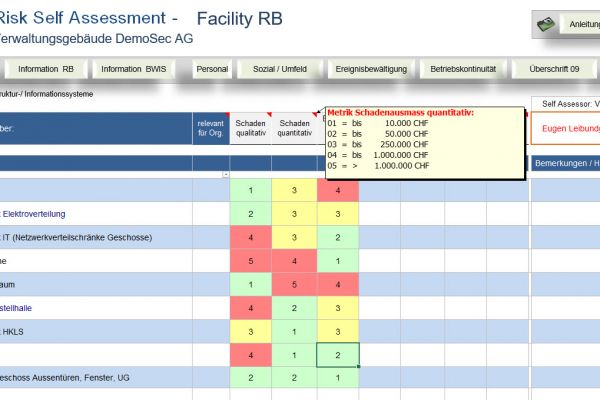
Task: Click the selected green cell containing 2
Action: point(338,355)
